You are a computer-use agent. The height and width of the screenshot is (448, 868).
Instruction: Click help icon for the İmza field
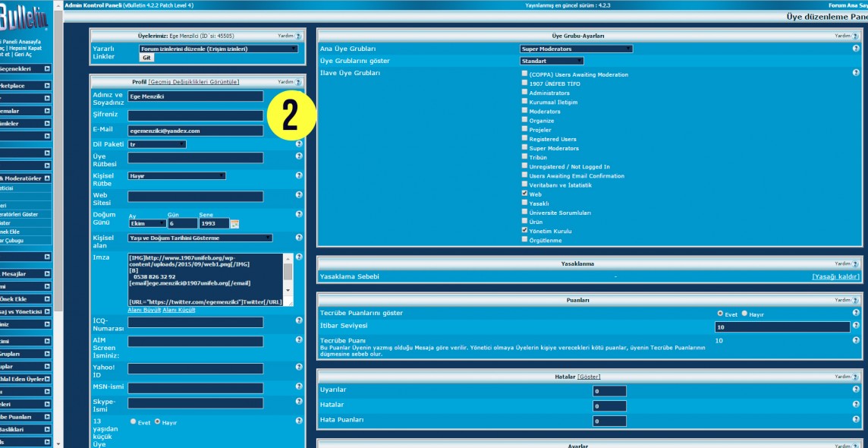tap(299, 257)
